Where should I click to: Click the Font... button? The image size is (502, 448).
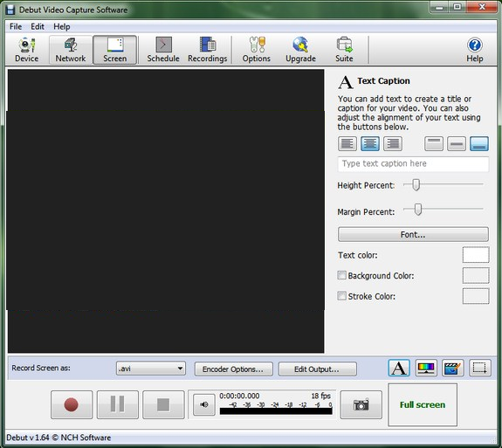(x=413, y=234)
